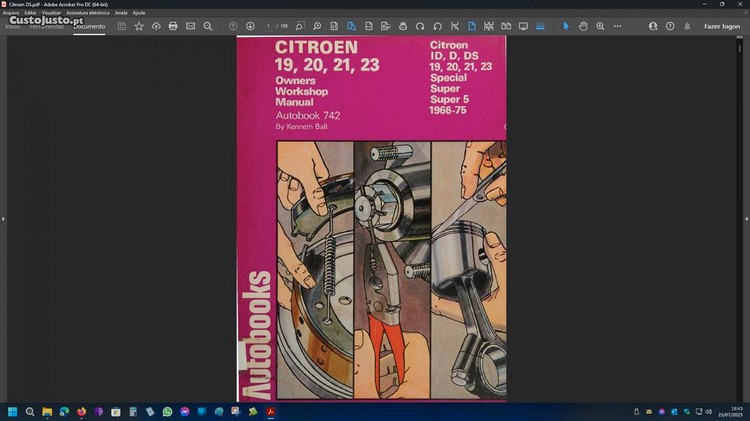Click the email envelope icon

[x=190, y=26]
